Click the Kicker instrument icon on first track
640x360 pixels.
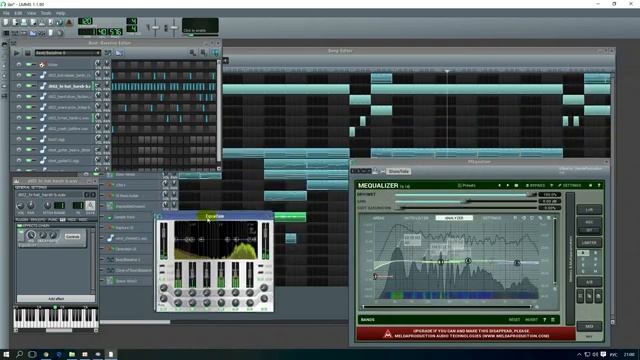point(42,64)
